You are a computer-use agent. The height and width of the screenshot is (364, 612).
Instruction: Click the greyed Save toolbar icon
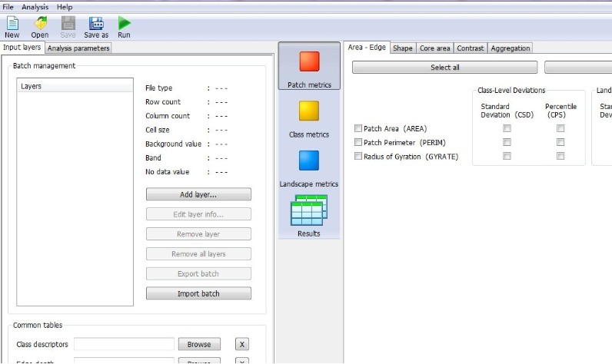click(x=68, y=23)
